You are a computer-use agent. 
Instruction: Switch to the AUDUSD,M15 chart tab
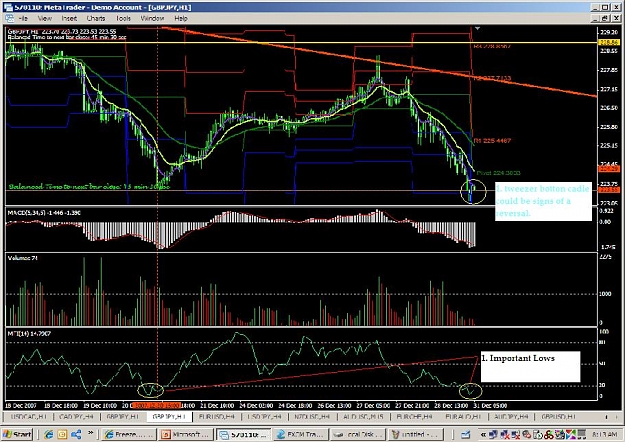(x=363, y=416)
